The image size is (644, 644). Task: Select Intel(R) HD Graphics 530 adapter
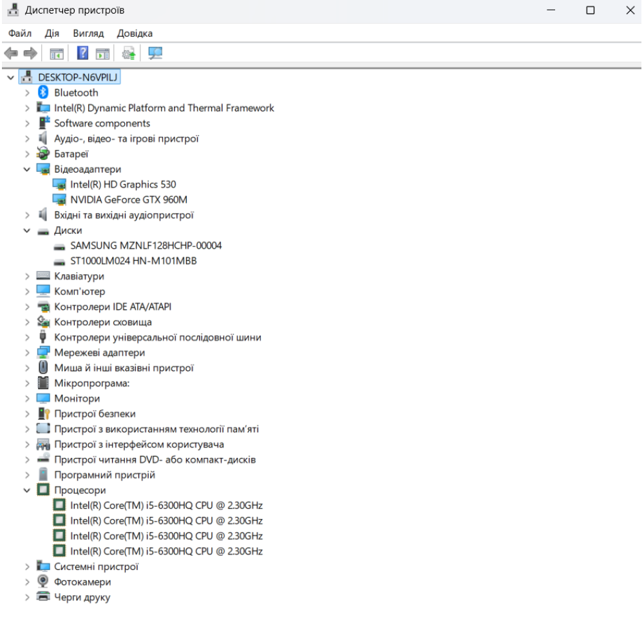[x=122, y=184]
